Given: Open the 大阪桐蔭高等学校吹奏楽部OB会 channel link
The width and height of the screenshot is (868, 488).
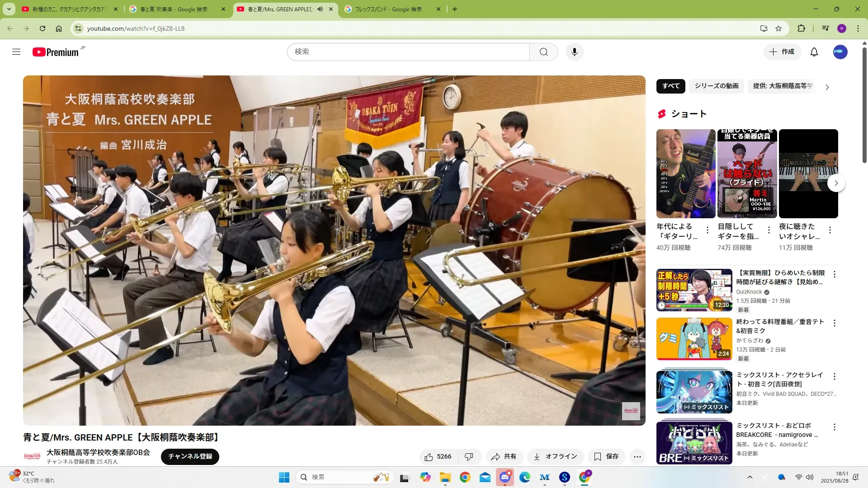Looking at the screenshot, I should click(98, 452).
